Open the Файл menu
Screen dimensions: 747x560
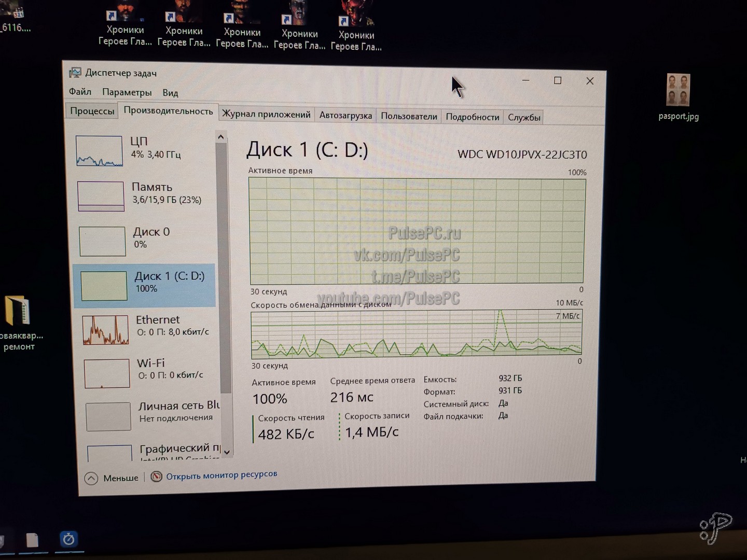point(80,92)
